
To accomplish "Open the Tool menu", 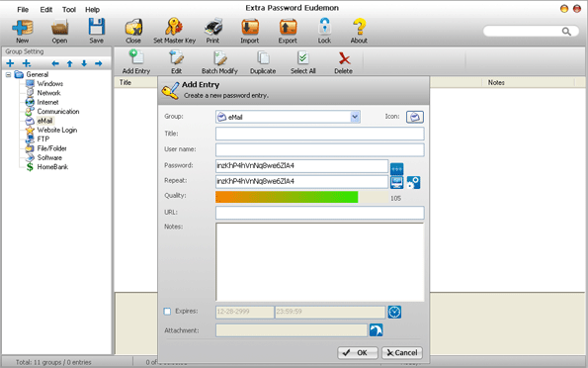I will point(69,9).
